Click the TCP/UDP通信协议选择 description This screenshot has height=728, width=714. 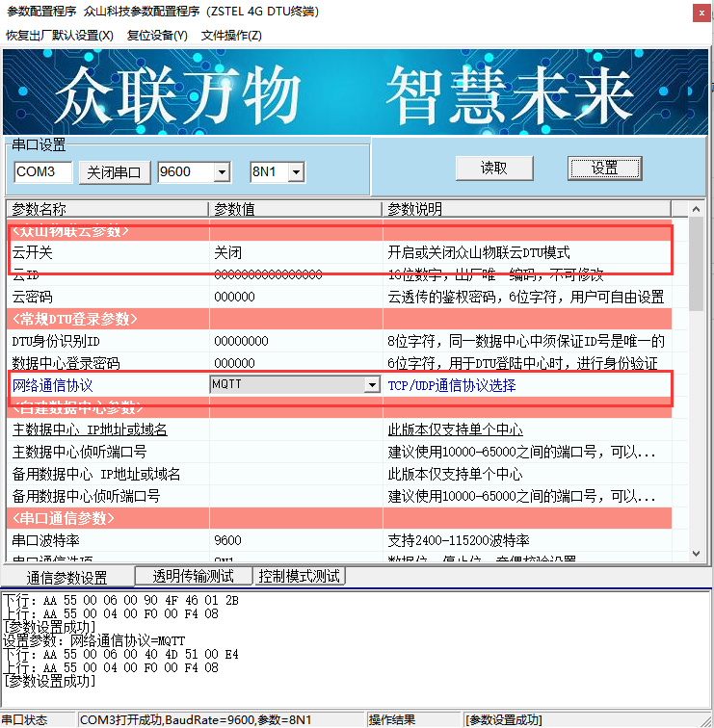(x=452, y=385)
